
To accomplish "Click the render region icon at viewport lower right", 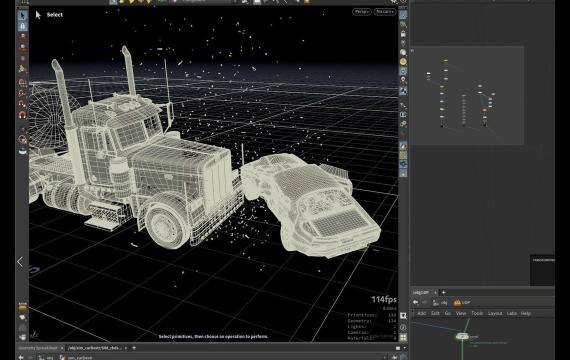I will tap(403, 316).
